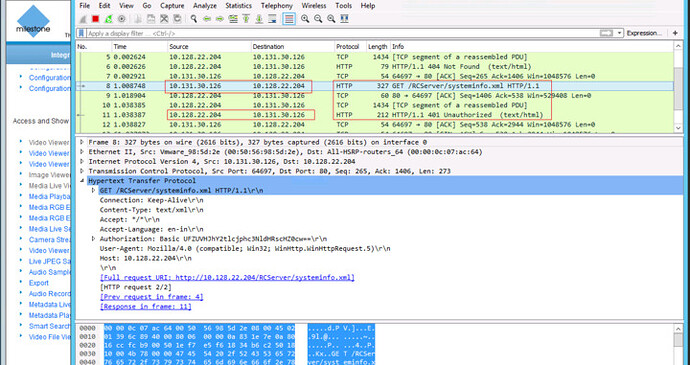
Task: Collapse the Hypertext Transfer Protocol node
Action: pyautogui.click(x=82, y=181)
